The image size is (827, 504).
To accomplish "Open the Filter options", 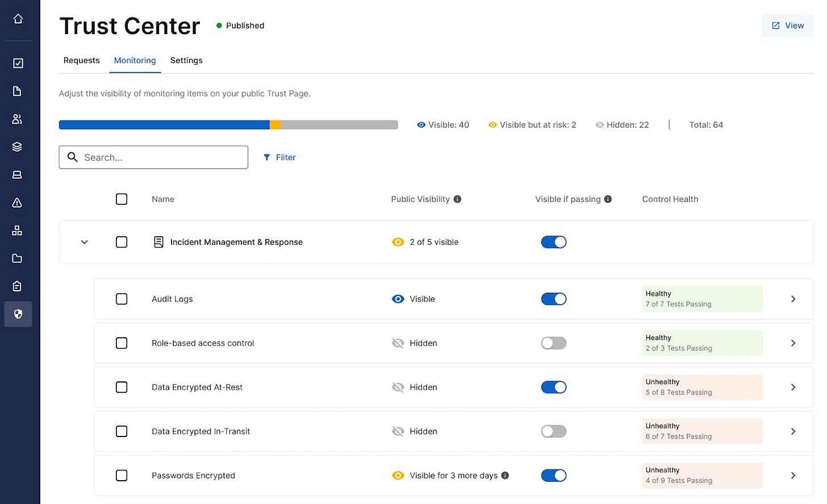I will [279, 157].
